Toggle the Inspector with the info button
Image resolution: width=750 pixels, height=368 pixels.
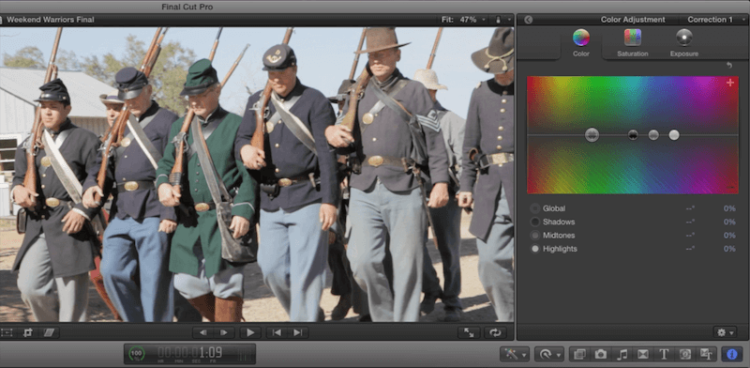732,354
